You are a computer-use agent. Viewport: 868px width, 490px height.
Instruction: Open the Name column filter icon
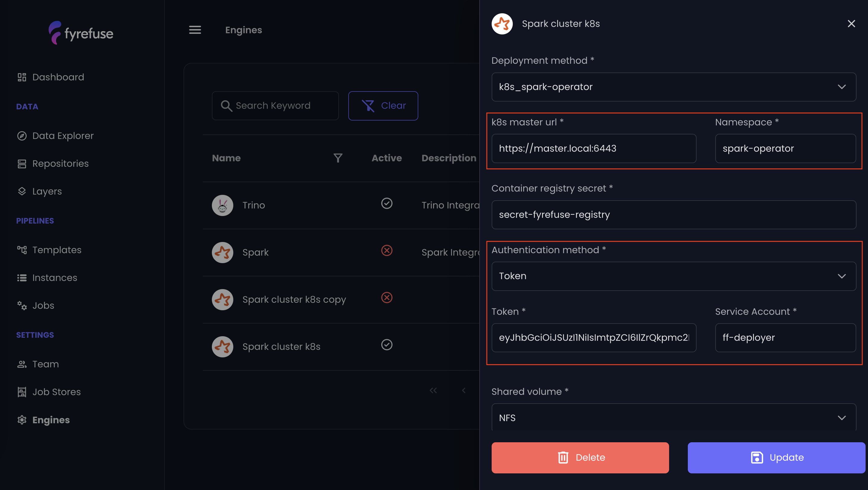338,158
